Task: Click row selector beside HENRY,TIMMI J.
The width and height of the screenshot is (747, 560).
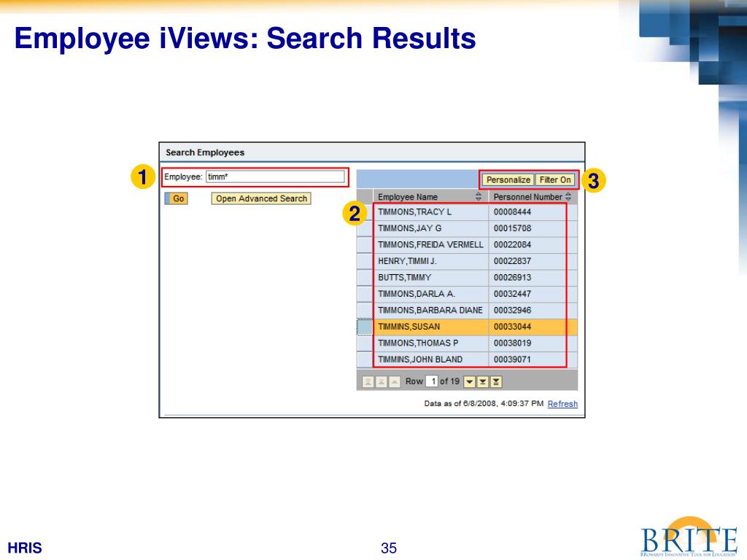Action: (x=365, y=261)
